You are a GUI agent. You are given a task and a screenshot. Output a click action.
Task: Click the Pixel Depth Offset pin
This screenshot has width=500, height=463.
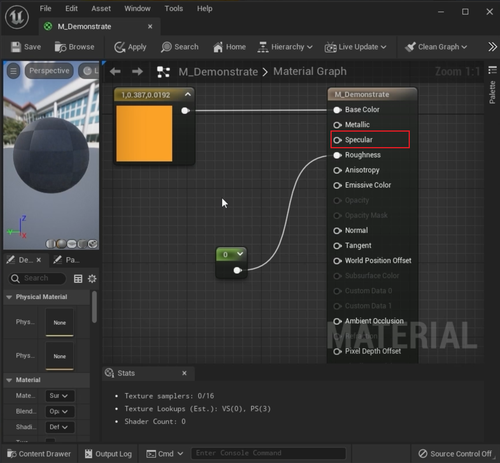337,351
